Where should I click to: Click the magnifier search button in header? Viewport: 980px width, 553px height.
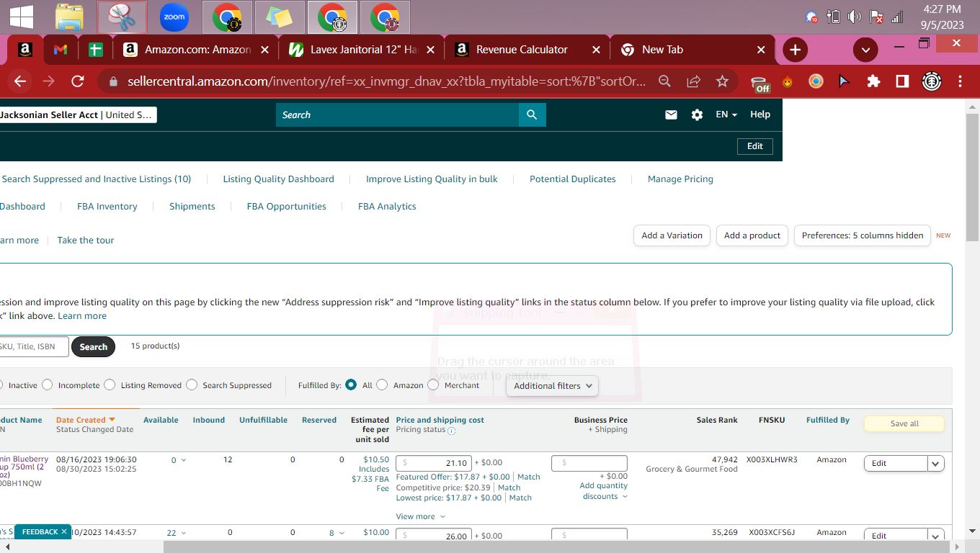532,114
